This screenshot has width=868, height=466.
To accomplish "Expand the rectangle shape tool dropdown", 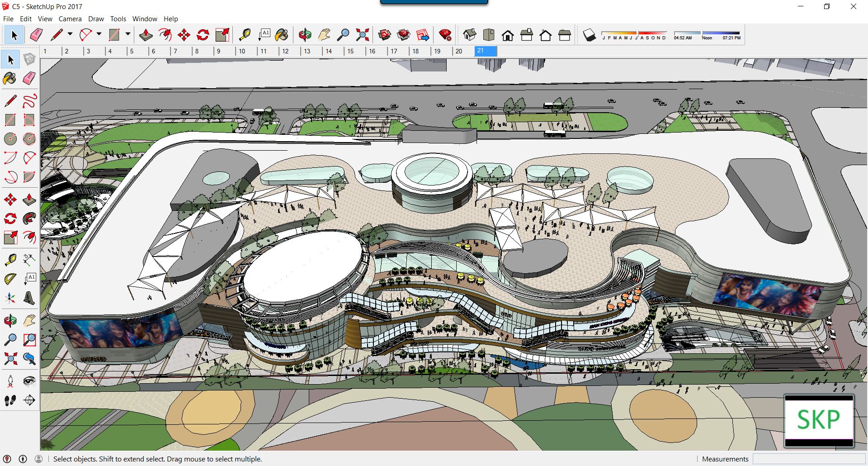I will [128, 34].
